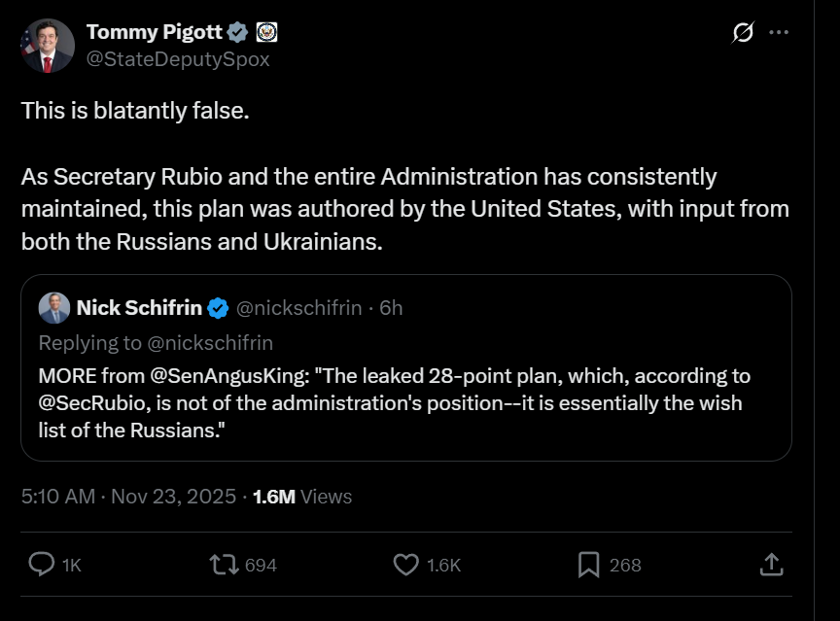Click the Nick Schifrin name in quote
The width and height of the screenshot is (840, 621).
(139, 308)
